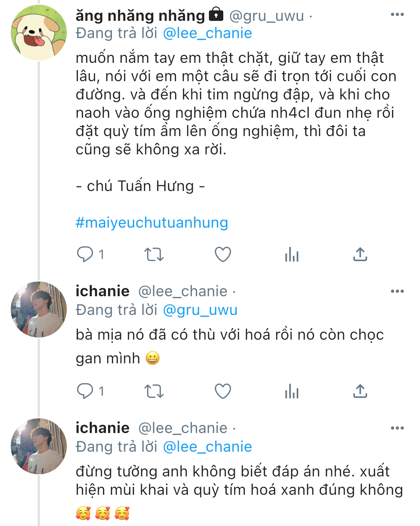Viewport: 420px width, 526px height.
Task: Open @lee_chanie mention in the first tweet
Action: click(x=207, y=33)
